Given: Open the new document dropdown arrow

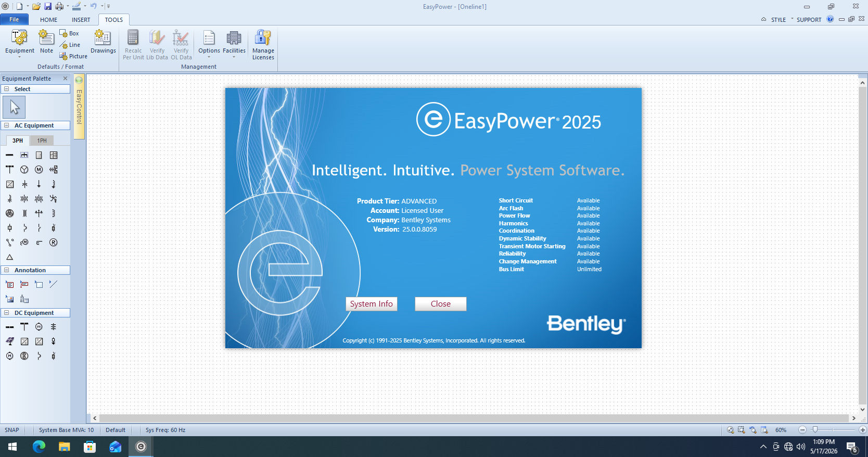Looking at the screenshot, I should pos(27,6).
